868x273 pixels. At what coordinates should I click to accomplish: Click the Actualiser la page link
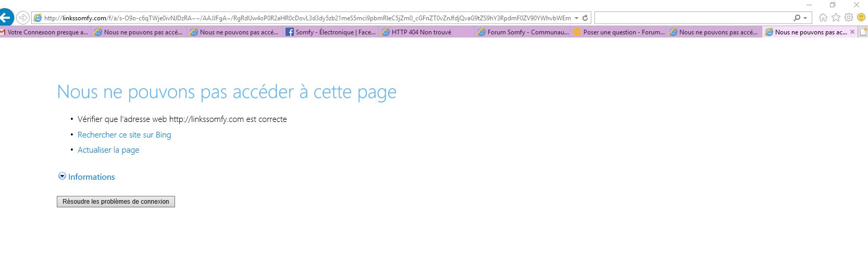pyautogui.click(x=108, y=150)
